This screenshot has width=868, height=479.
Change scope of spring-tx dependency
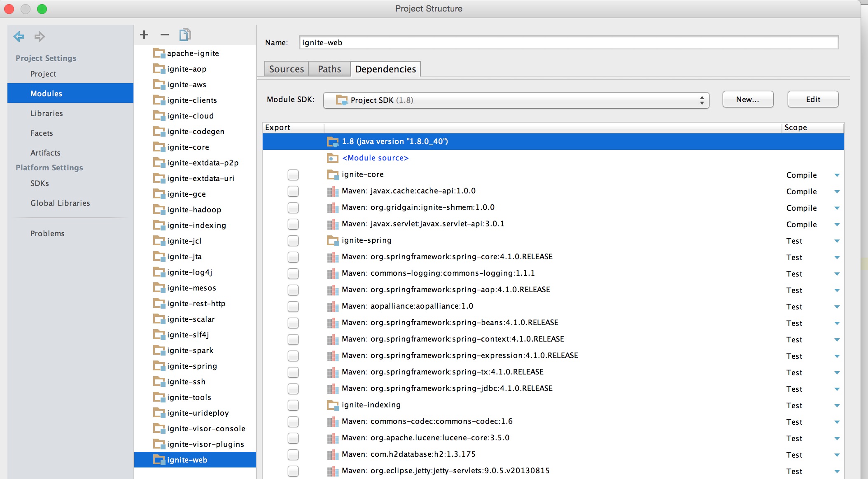pos(837,373)
